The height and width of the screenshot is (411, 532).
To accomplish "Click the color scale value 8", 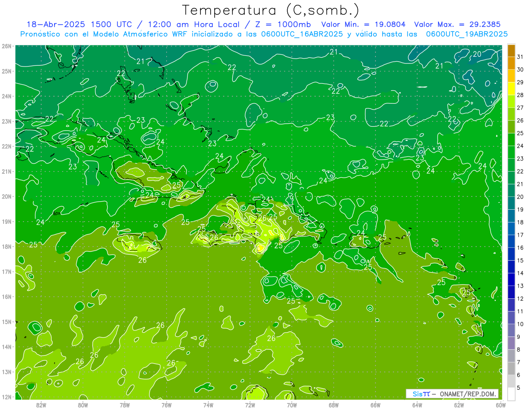I will pyautogui.click(x=519, y=349).
